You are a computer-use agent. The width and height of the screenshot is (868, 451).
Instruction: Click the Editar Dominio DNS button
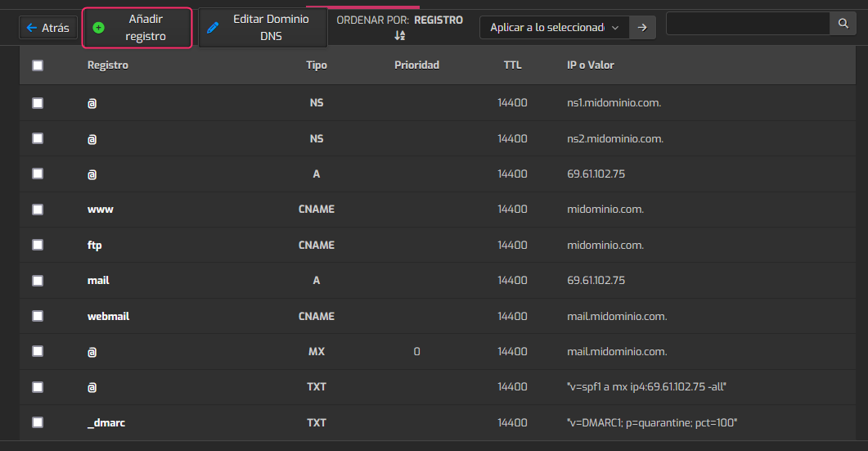(x=263, y=28)
